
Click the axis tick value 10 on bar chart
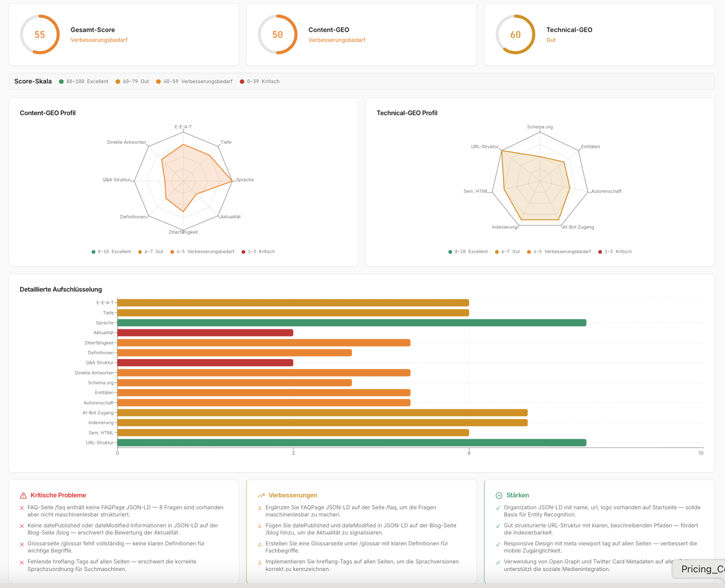(x=701, y=453)
